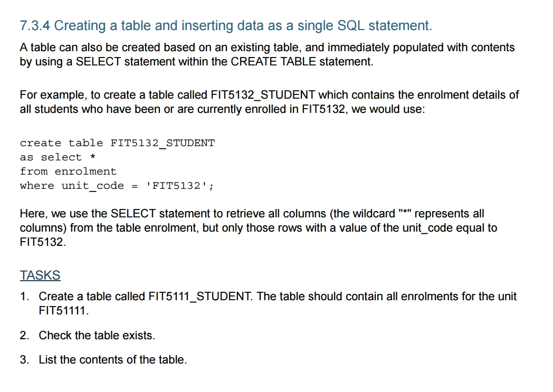Click the paragraph starting 'Here, we use'

coord(258,228)
